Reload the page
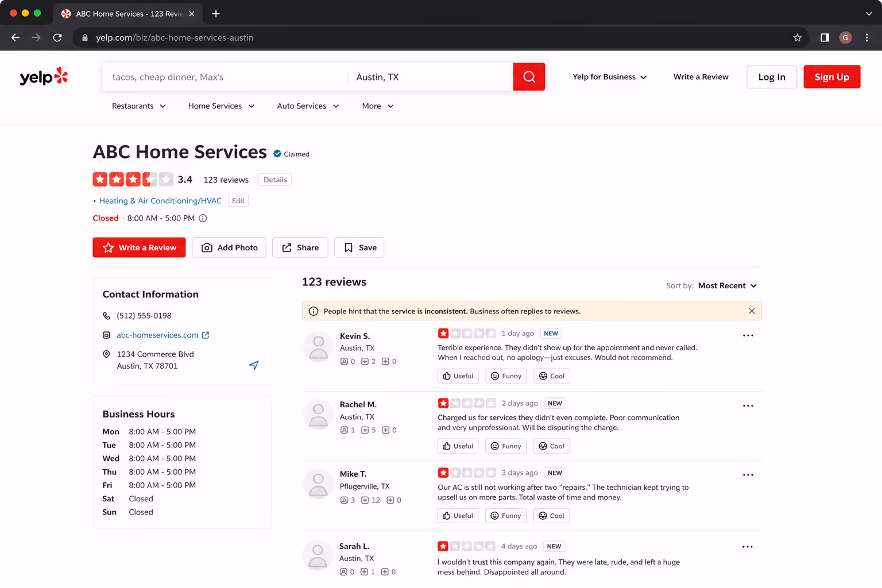Image resolution: width=882 pixels, height=588 pixels. [x=57, y=38]
